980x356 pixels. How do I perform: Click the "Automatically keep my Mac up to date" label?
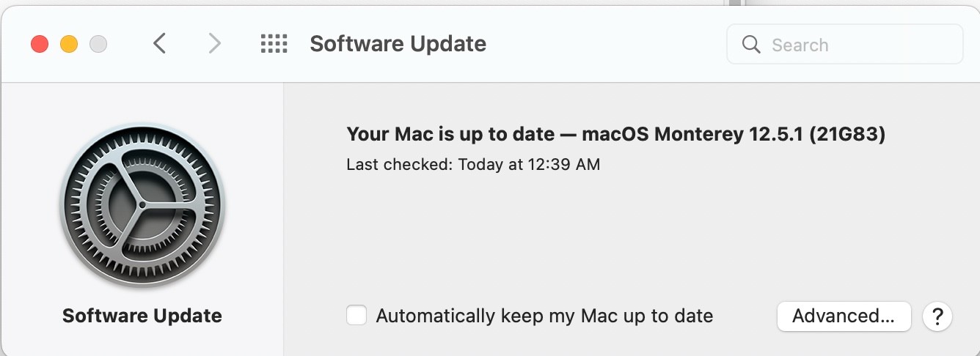[x=544, y=316]
